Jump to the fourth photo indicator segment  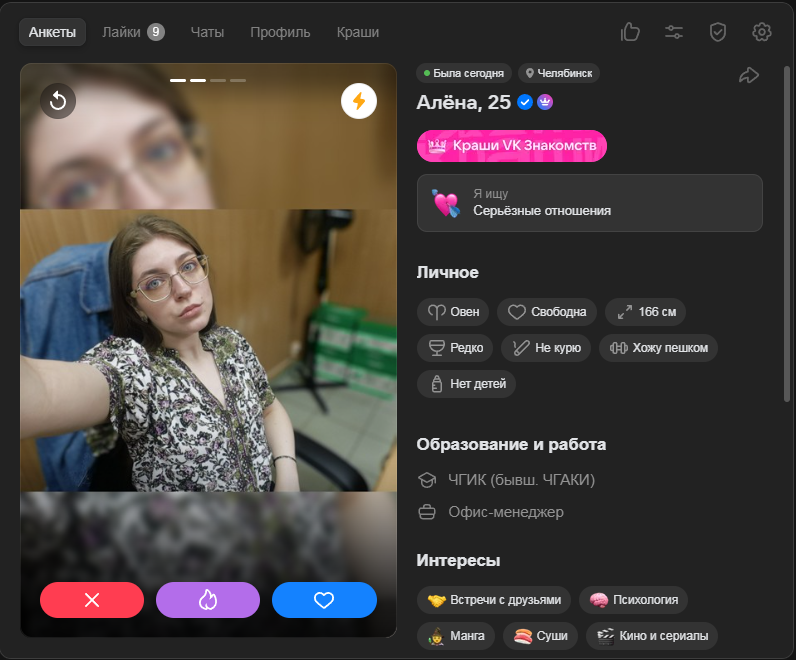[x=238, y=80]
